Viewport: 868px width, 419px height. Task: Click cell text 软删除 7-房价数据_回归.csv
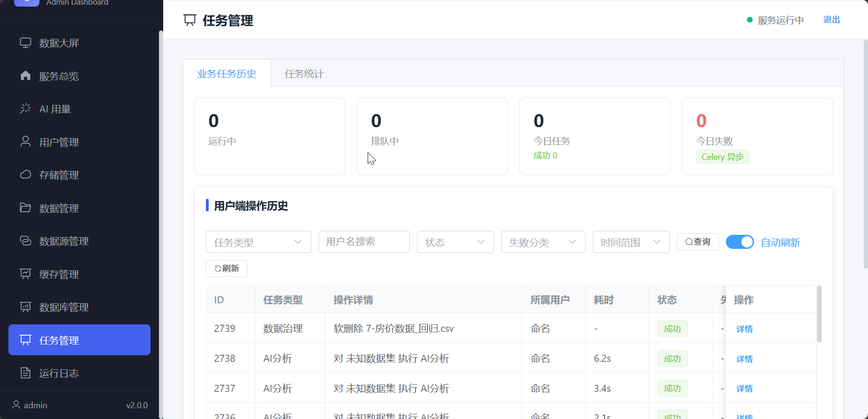click(393, 329)
